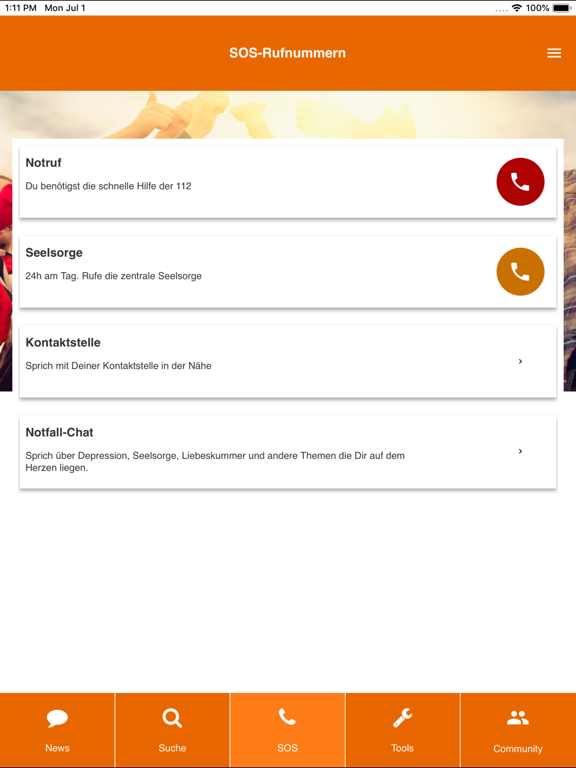The image size is (576, 768).
Task: Switch to the Community tab label
Action: pos(518,749)
